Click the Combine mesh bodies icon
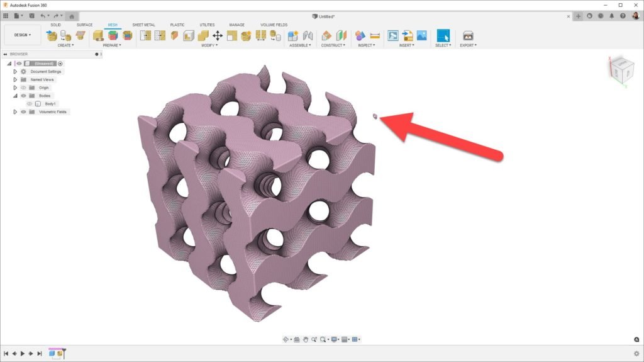The image size is (644, 362). coord(203,35)
